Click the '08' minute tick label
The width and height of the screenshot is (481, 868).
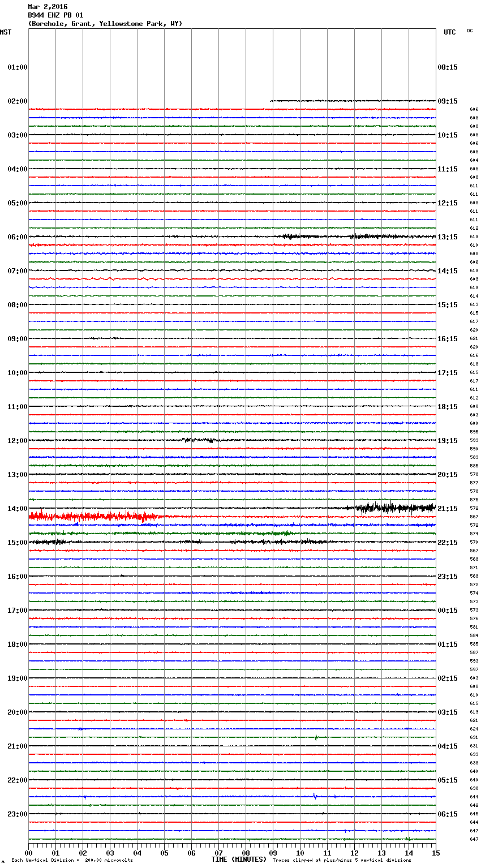(246, 853)
